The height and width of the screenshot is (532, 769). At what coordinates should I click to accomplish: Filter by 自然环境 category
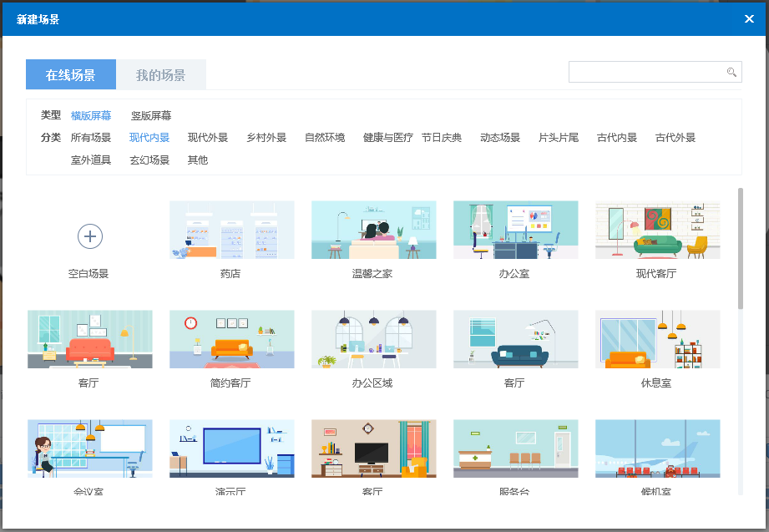click(325, 138)
